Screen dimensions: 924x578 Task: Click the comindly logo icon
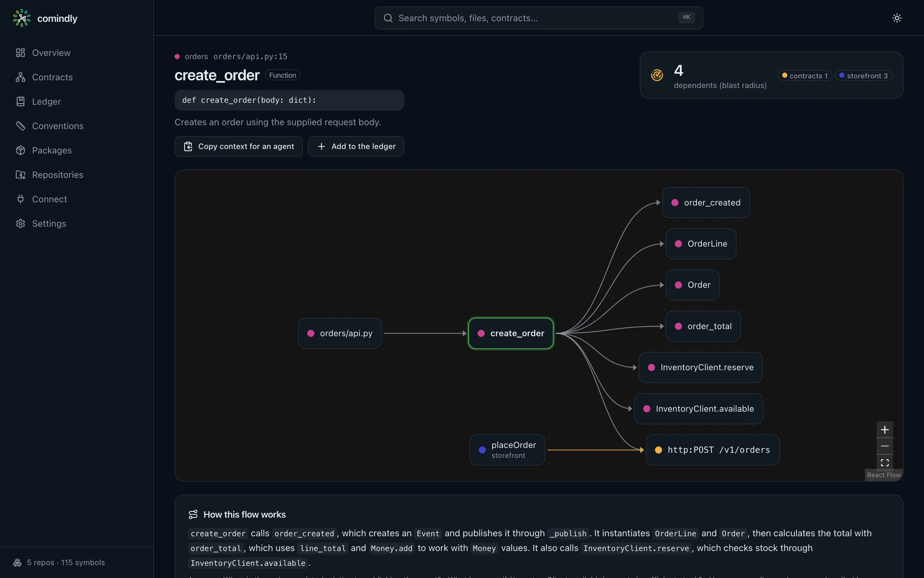click(x=22, y=18)
